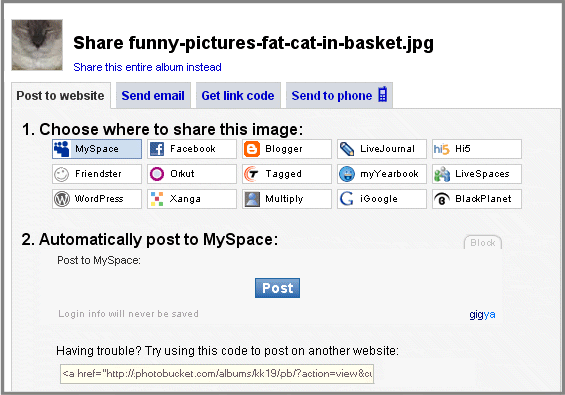Viewport: 565px width, 395px height.
Task: Choose the Friendster smiley icon
Action: tap(61, 174)
